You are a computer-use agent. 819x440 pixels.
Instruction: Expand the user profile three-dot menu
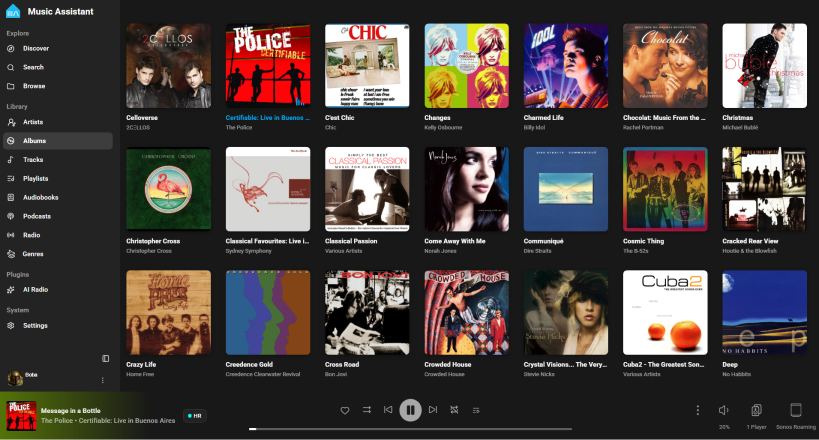[x=102, y=380]
